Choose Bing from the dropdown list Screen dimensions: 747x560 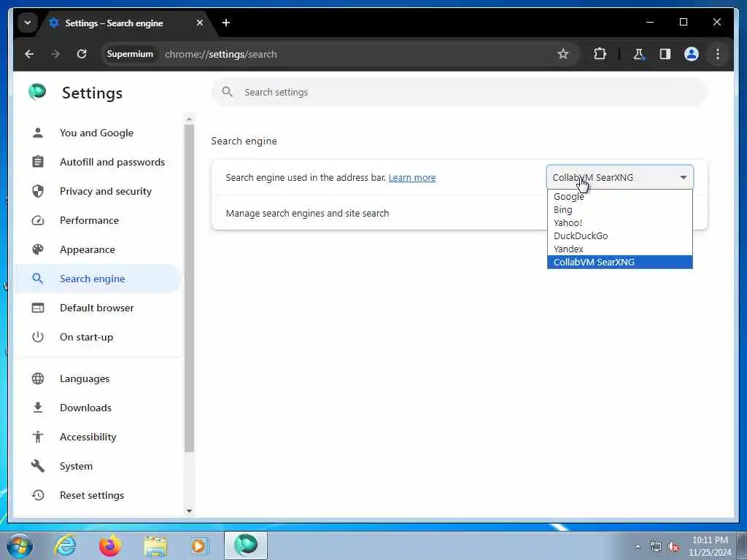pos(620,209)
